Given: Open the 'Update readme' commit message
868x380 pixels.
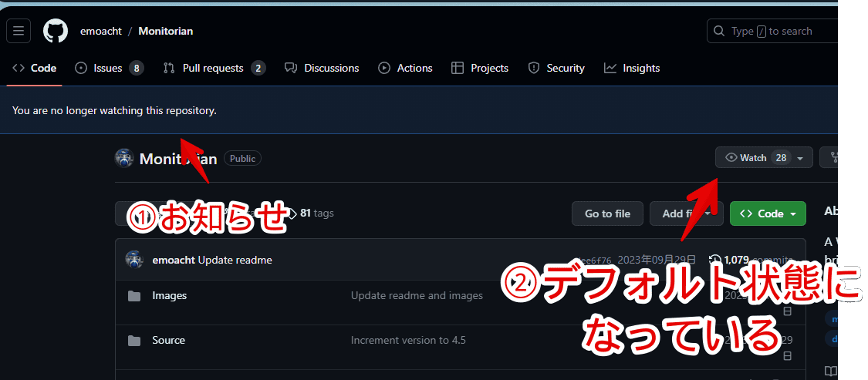Looking at the screenshot, I should pyautogui.click(x=235, y=260).
